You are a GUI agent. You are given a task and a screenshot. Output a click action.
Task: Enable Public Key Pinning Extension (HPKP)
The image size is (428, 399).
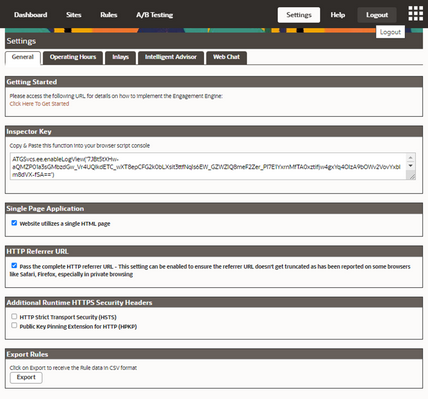click(14, 325)
